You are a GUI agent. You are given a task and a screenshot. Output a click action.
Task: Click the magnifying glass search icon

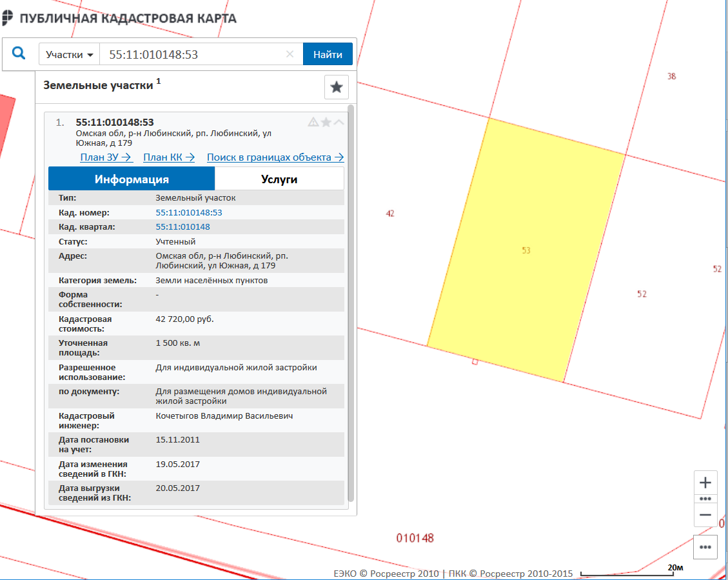[19, 54]
